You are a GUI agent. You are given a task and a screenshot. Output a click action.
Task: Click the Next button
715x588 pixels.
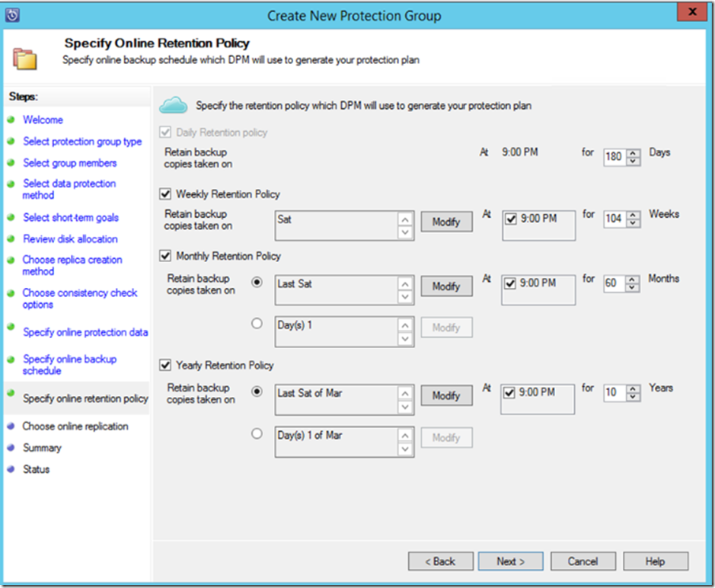(511, 561)
